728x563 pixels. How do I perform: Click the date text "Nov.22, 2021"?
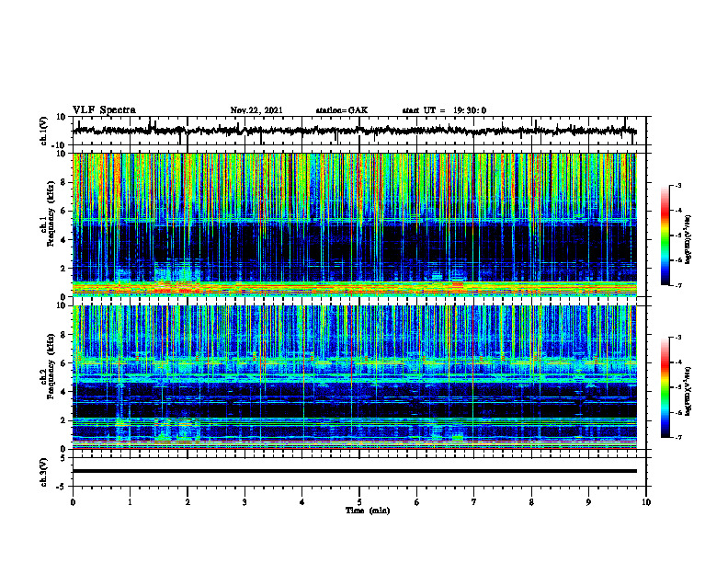pos(256,110)
